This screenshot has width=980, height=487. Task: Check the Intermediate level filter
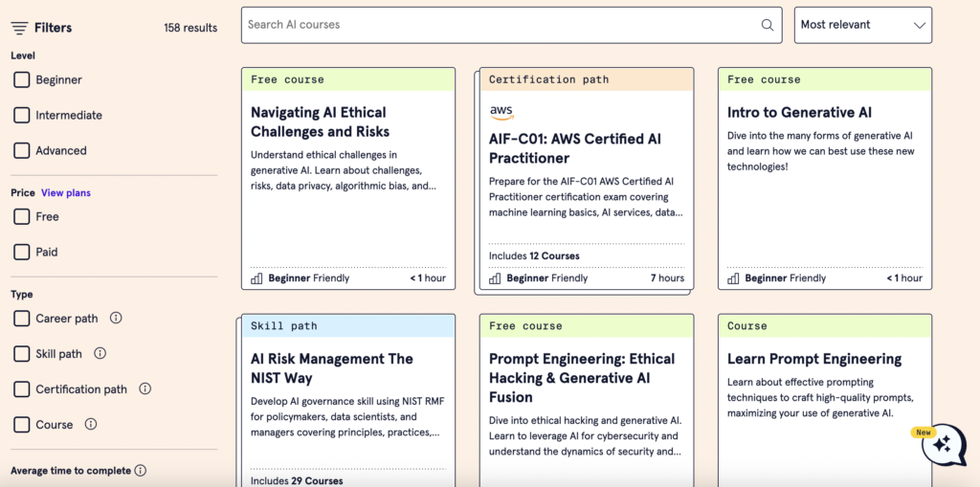click(x=22, y=115)
